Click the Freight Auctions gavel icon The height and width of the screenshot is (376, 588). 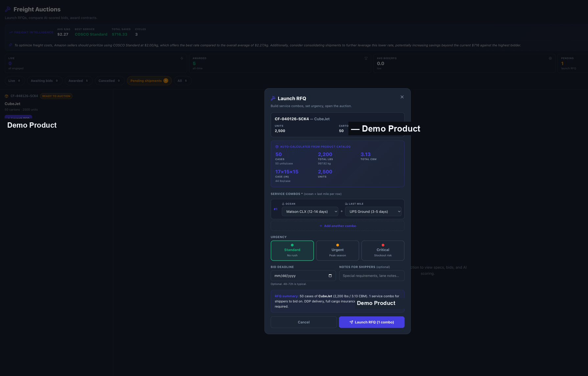click(x=8, y=9)
